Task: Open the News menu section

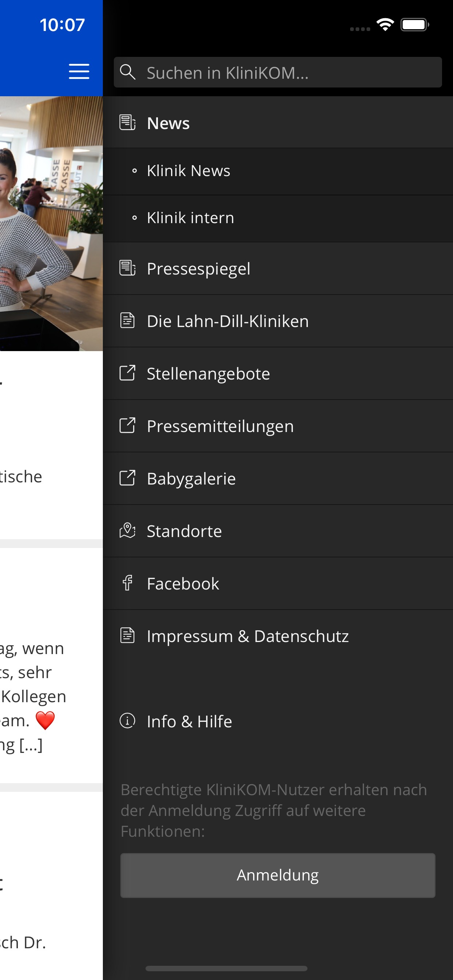Action: tap(278, 122)
